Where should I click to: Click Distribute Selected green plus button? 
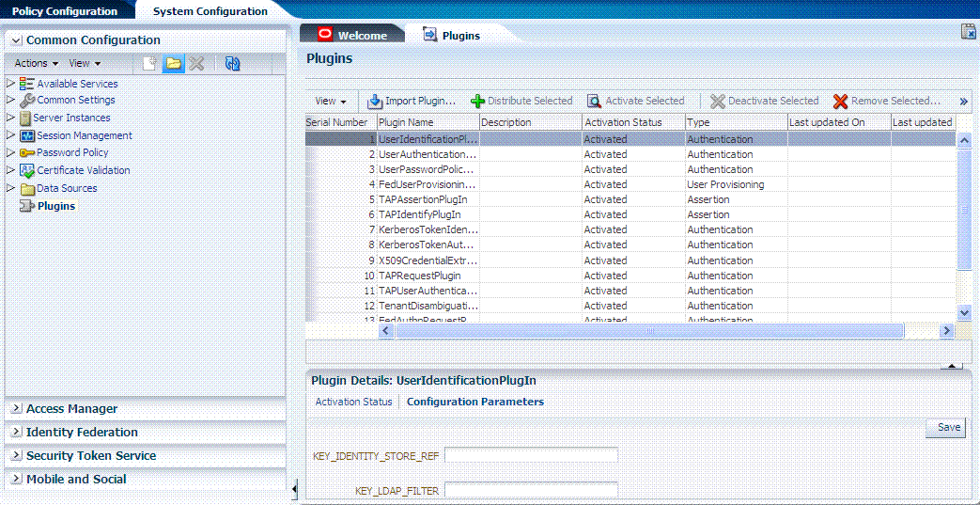pyautogui.click(x=521, y=101)
